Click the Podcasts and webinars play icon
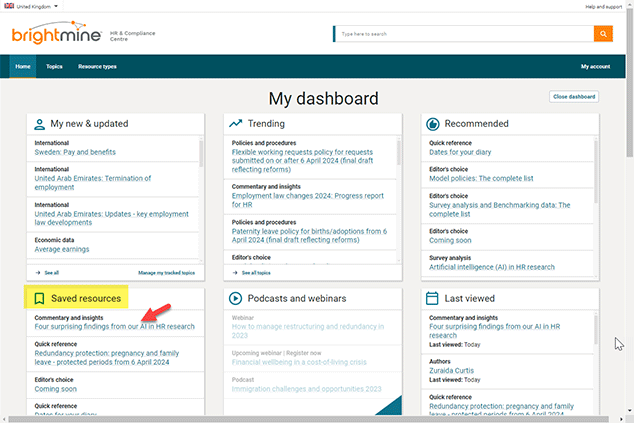634x423 pixels. click(x=235, y=298)
